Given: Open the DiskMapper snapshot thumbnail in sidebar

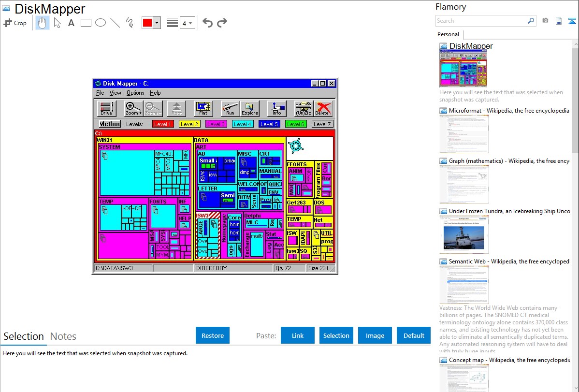Looking at the screenshot, I should click(463, 68).
